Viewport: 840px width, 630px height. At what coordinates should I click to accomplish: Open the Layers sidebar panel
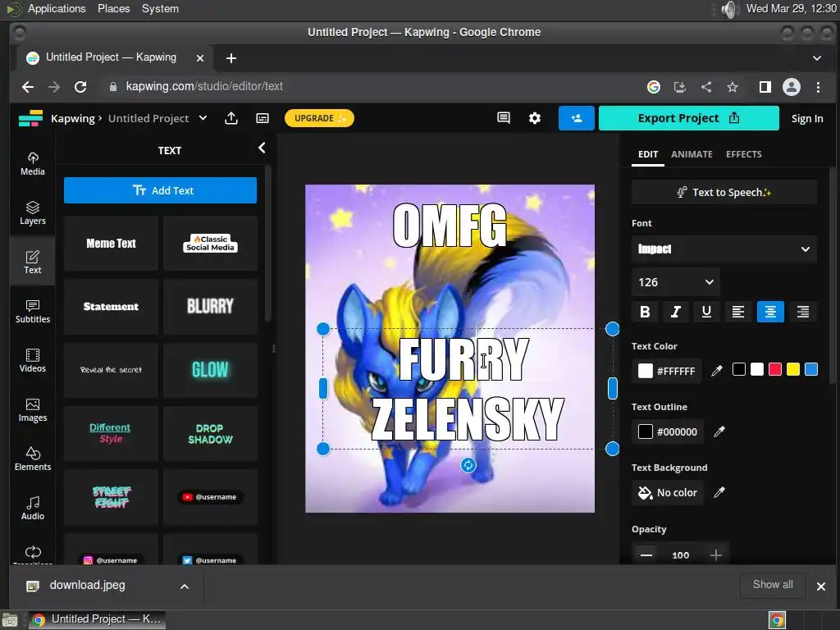tap(33, 213)
